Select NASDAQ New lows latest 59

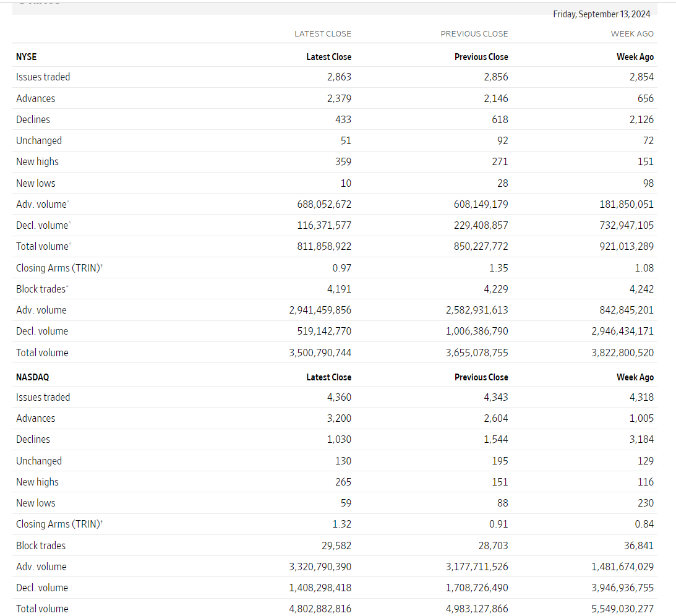(x=346, y=503)
